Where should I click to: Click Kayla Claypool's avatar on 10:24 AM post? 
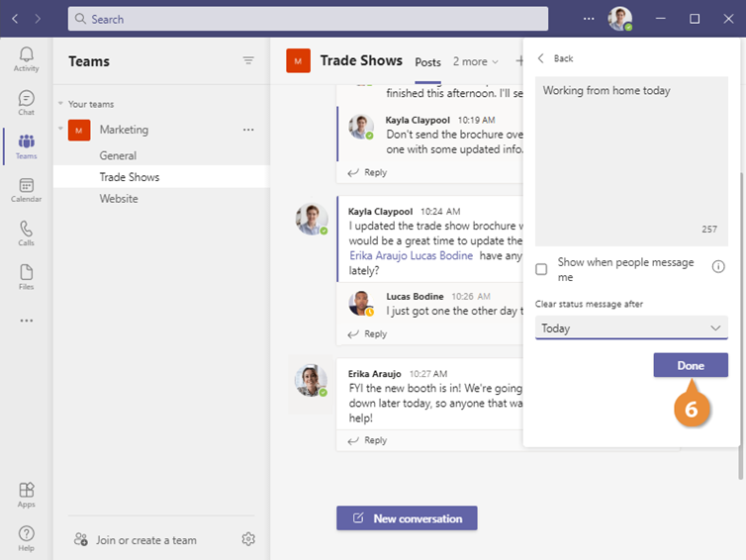point(312,220)
